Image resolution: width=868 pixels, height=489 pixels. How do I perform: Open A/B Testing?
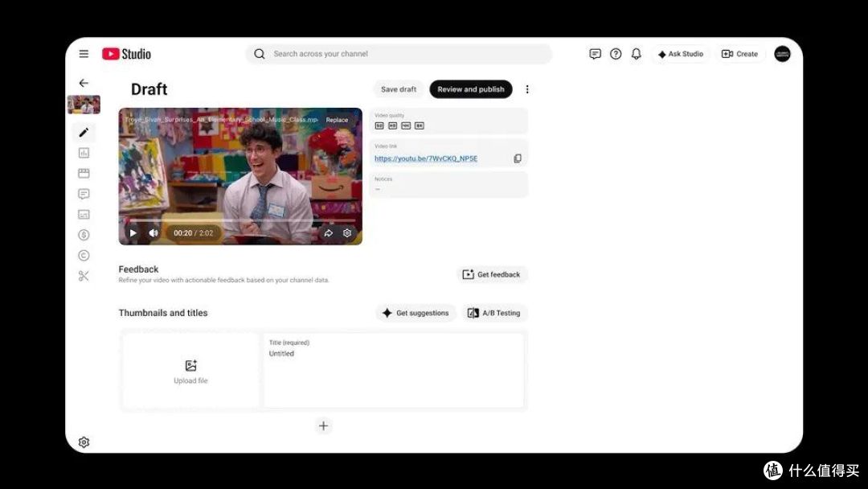(x=494, y=313)
